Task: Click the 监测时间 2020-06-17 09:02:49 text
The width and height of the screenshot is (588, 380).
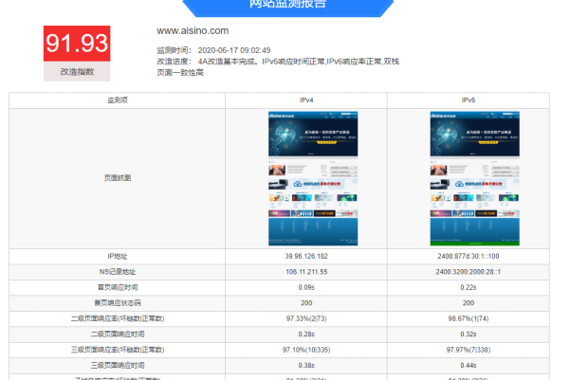Action: coord(213,50)
